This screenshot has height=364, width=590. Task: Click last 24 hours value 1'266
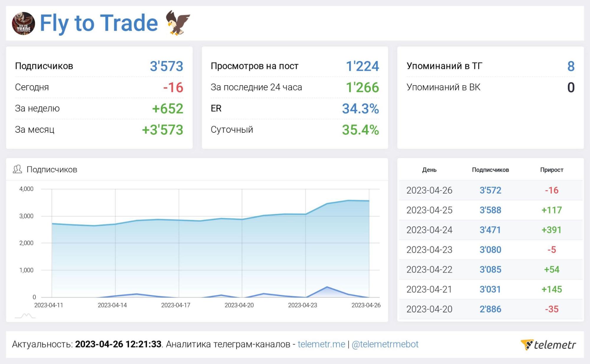click(362, 87)
